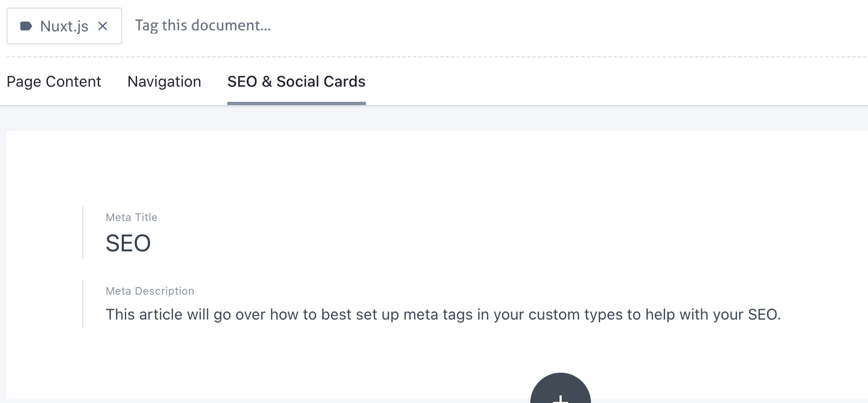Open the Navigation tab

pos(164,82)
